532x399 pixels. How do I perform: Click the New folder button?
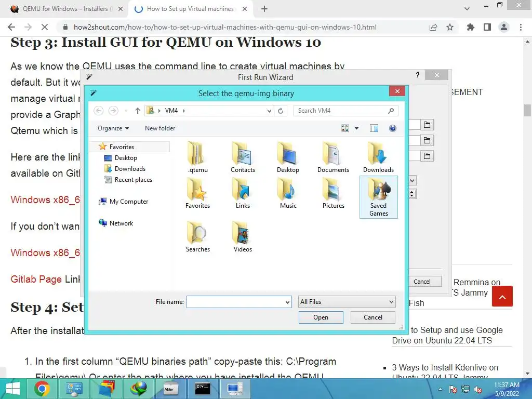click(160, 128)
